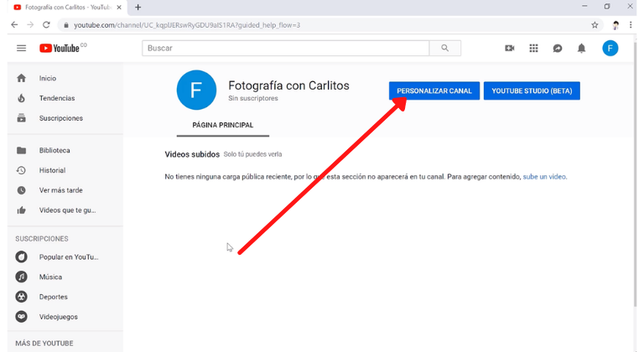
Task: Open the Chrome profile icon
Action: click(615, 25)
